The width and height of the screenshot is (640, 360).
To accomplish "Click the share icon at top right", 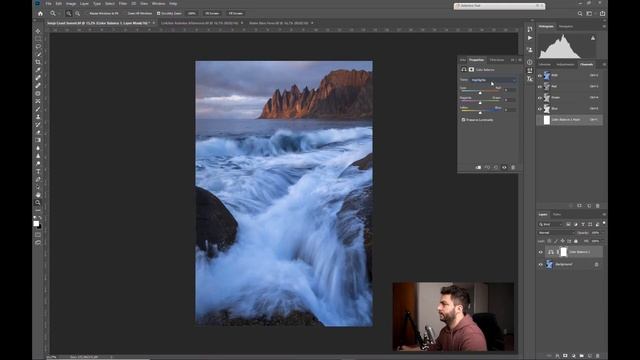I will click(x=602, y=13).
